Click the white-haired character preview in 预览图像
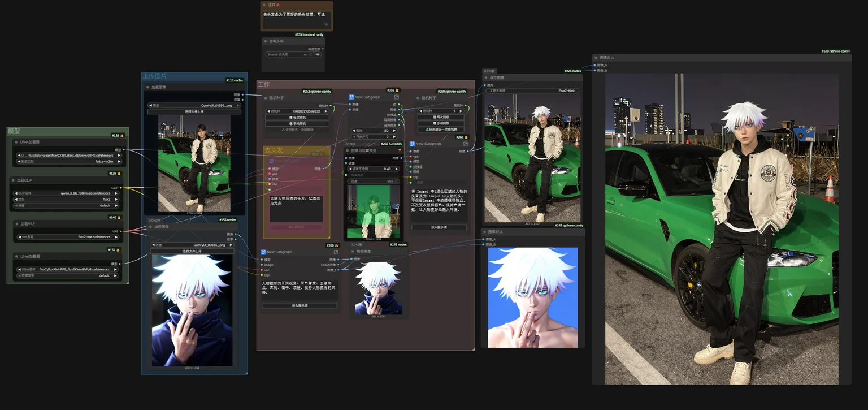This screenshot has width=868, height=410. pyautogui.click(x=379, y=288)
